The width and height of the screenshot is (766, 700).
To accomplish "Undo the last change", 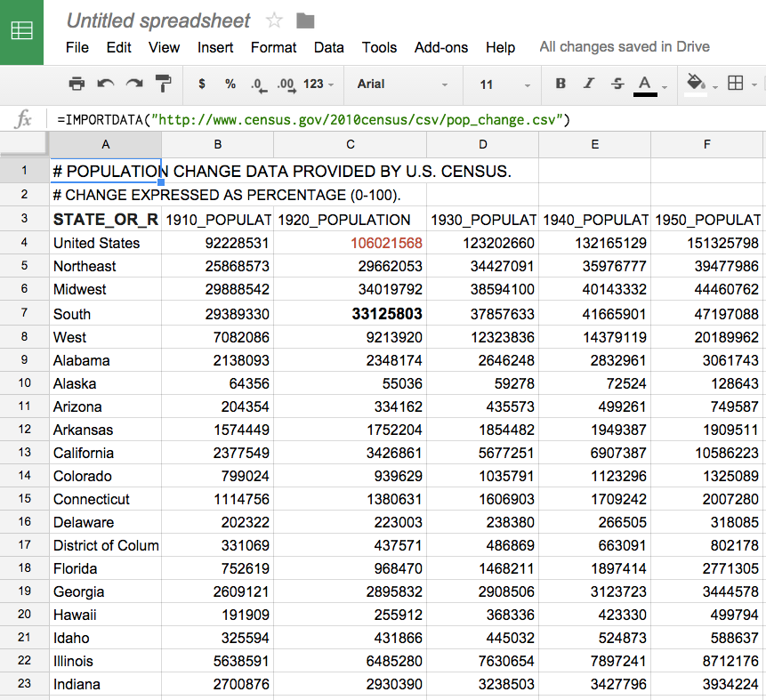I will click(x=106, y=83).
